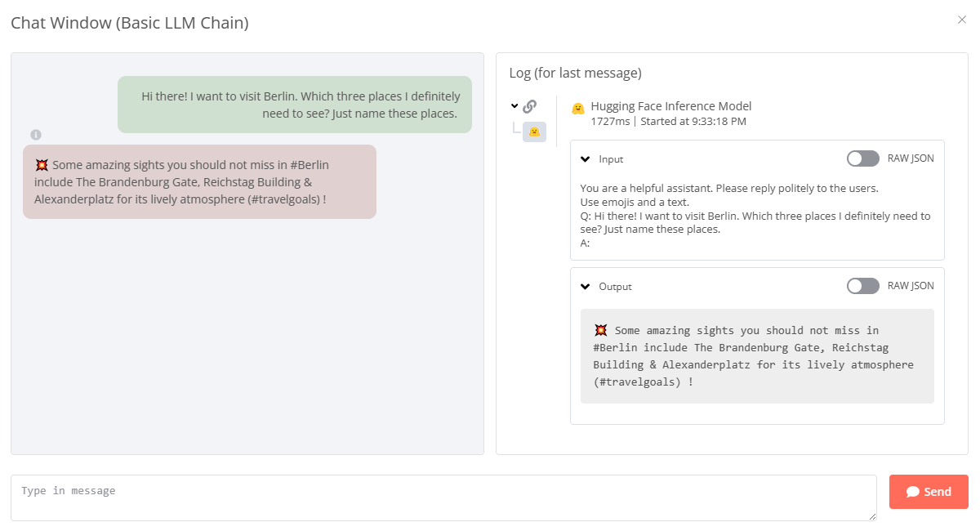980x531 pixels.
Task: Collapse the Input section chevron
Action: point(585,159)
